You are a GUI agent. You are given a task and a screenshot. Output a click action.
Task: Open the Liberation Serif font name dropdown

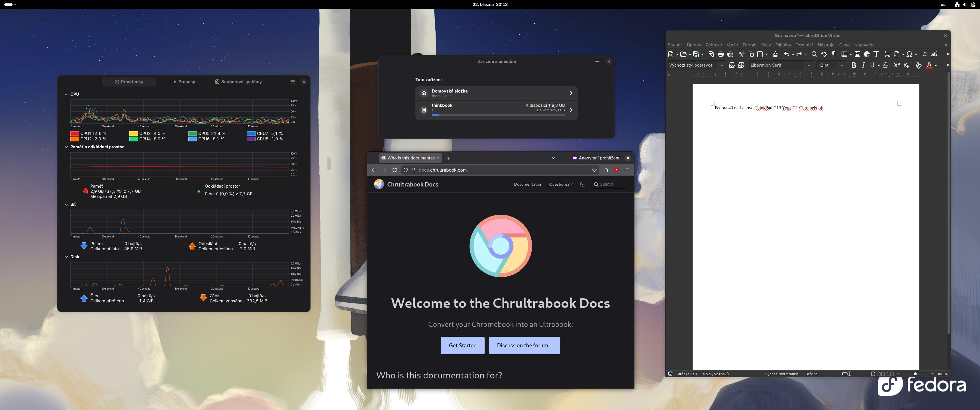coord(809,65)
